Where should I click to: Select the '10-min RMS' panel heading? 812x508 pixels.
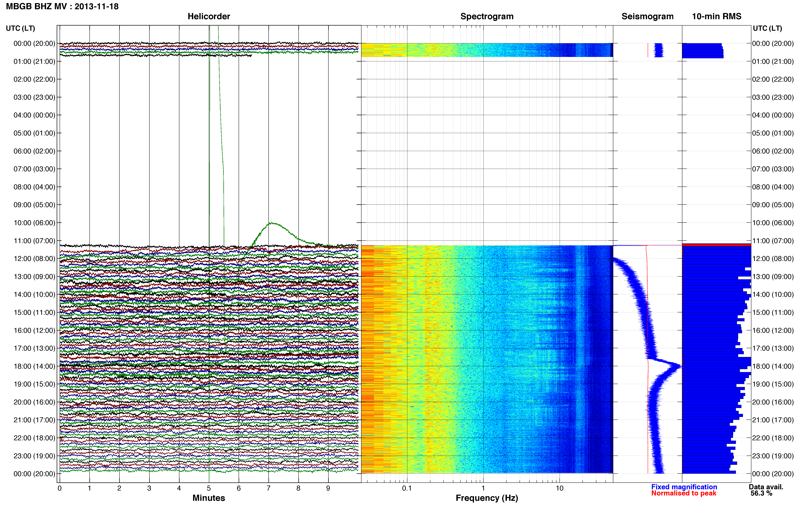coord(716,16)
